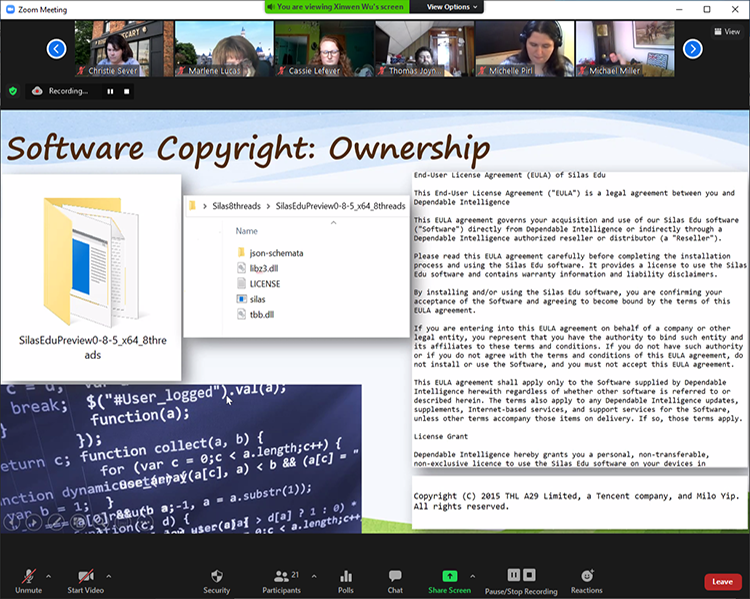Click the slide title 'Software Copyright: Ownership'
The width and height of the screenshot is (750, 599).
tap(248, 148)
